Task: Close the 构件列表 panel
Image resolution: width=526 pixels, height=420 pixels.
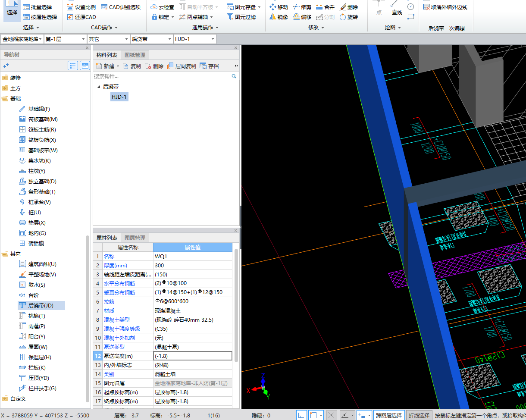Action: pos(236,47)
